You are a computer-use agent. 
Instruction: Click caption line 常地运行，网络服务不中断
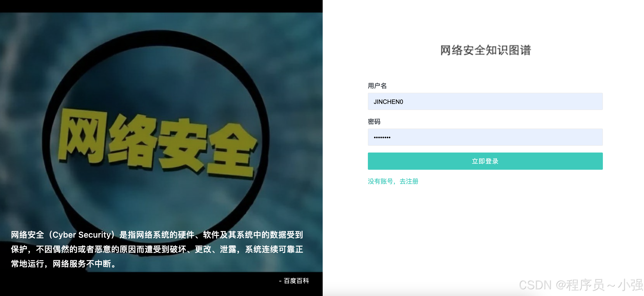(x=63, y=263)
